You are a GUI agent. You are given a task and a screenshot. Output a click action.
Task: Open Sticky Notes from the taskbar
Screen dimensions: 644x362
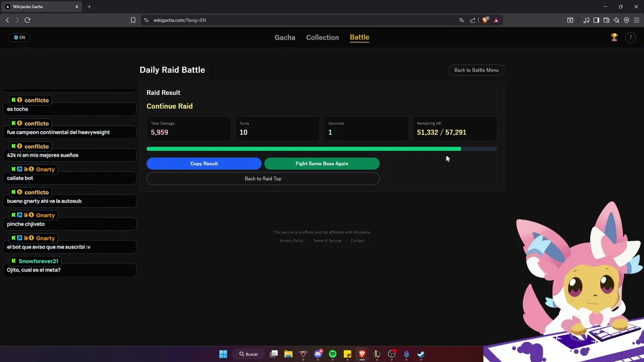coord(347,354)
